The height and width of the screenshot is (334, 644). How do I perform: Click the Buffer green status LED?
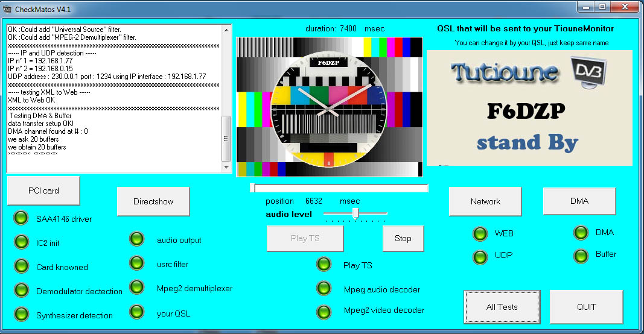[581, 256]
